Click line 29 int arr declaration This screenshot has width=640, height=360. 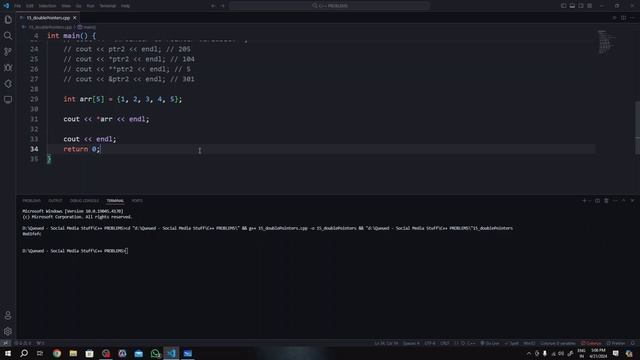tap(122, 99)
